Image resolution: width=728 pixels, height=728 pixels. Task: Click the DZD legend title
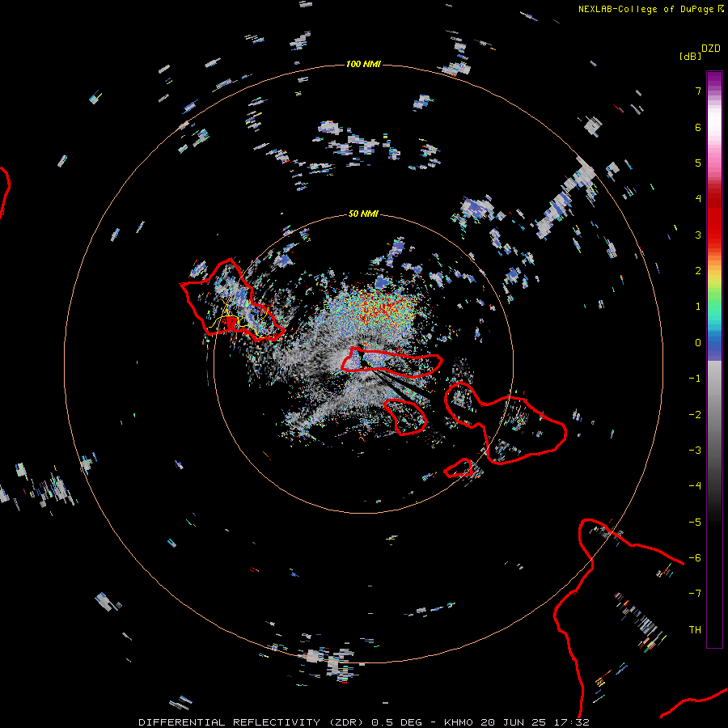pos(711,49)
